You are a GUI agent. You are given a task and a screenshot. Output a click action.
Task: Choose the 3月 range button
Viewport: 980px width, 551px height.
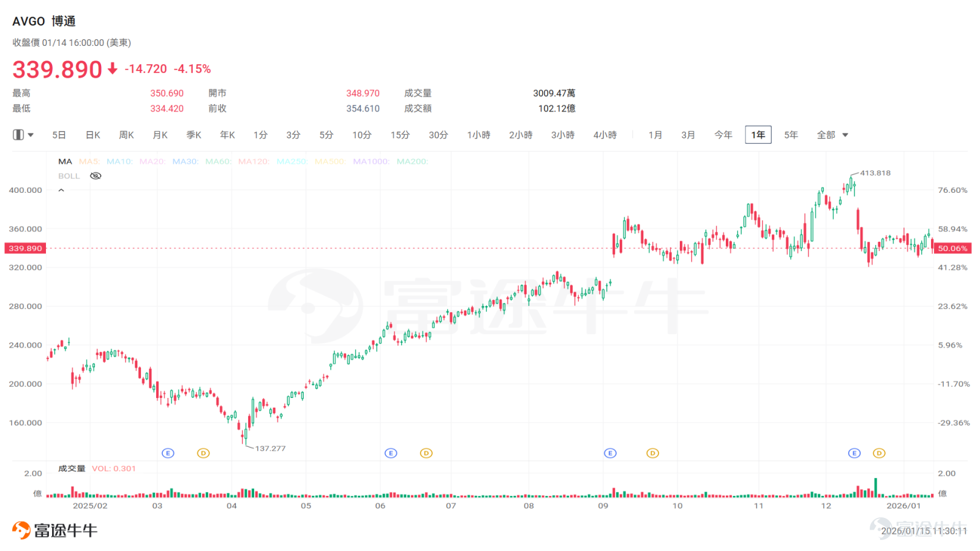coord(688,135)
